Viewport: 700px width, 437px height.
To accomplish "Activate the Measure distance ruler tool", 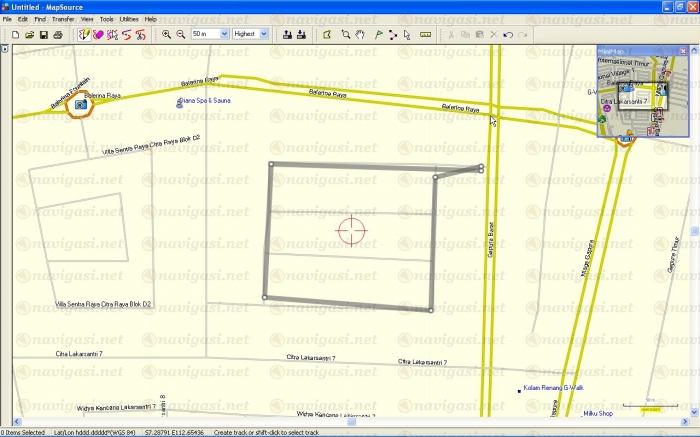I will (x=425, y=34).
